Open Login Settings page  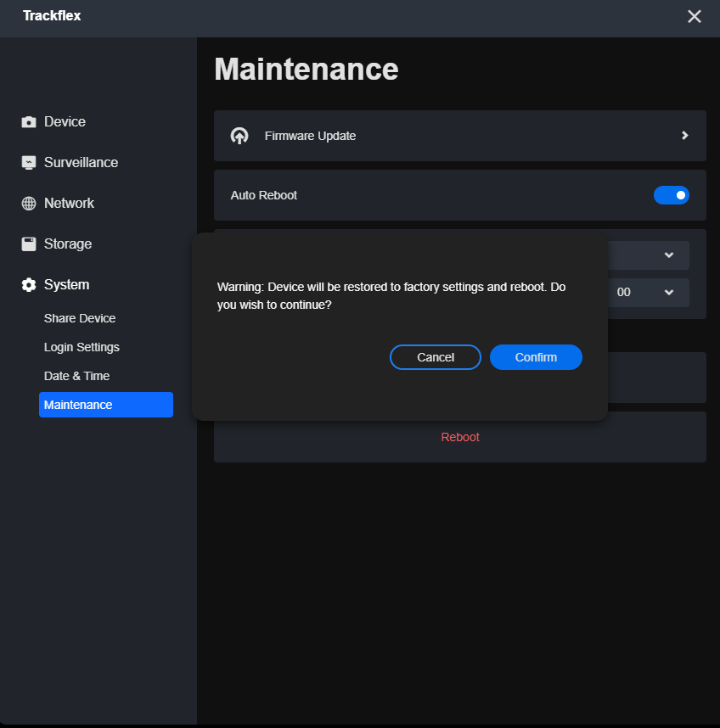click(x=82, y=347)
